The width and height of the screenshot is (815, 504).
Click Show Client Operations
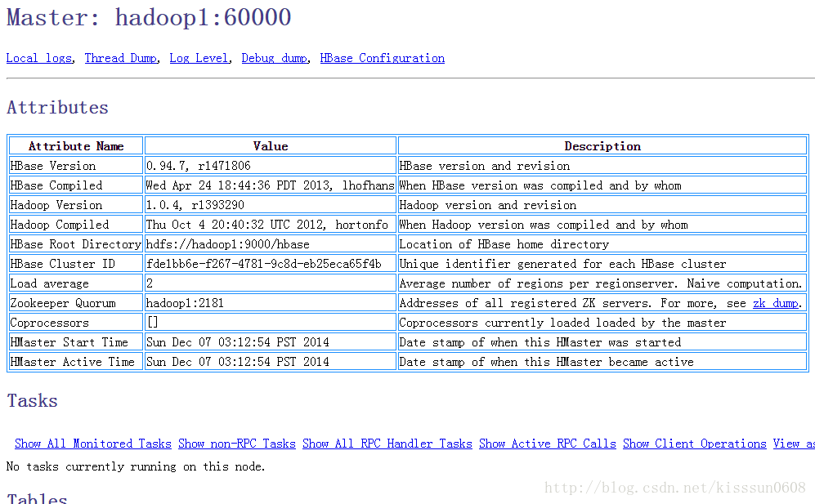coord(694,444)
